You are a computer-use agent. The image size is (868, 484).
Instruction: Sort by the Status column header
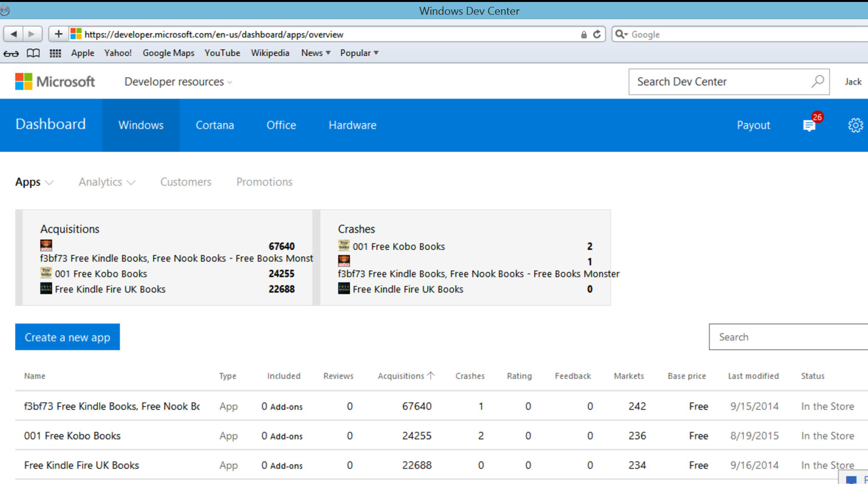pyautogui.click(x=813, y=376)
